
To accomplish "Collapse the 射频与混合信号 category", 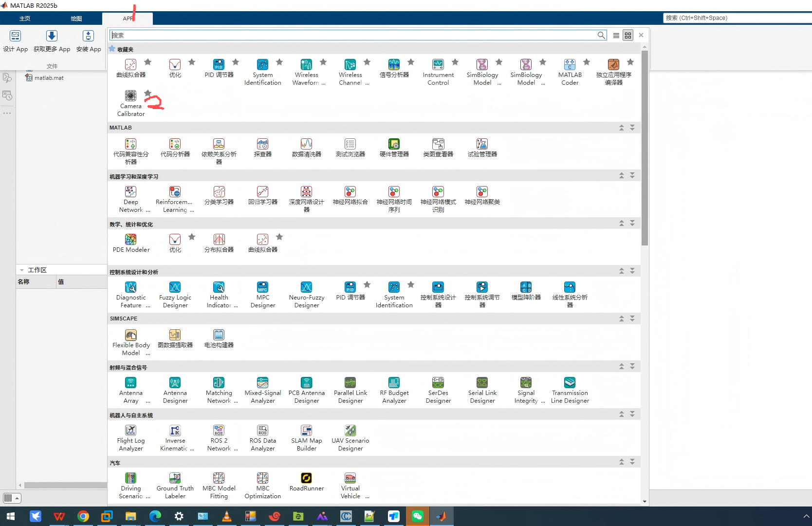I will (621, 366).
